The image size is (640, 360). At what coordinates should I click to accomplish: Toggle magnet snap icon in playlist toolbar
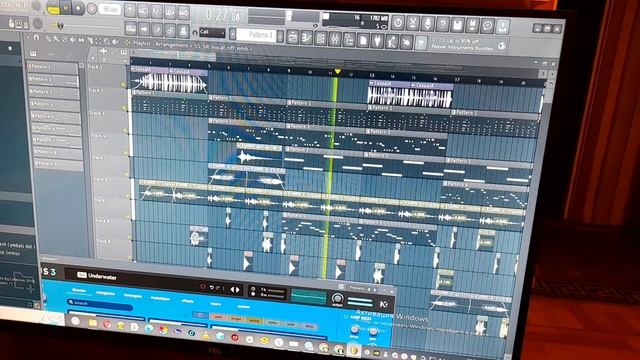(36, 38)
